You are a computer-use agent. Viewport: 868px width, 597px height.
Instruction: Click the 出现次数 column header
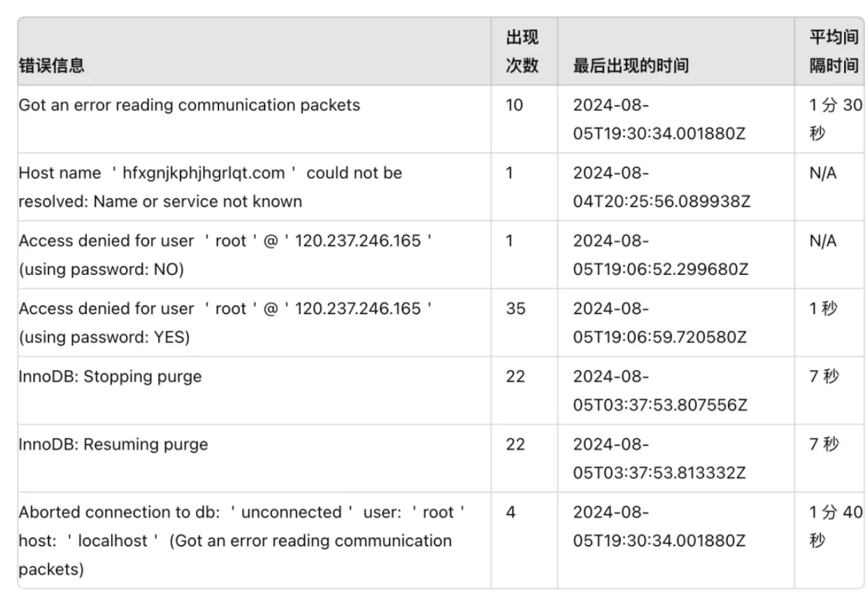coord(522,51)
